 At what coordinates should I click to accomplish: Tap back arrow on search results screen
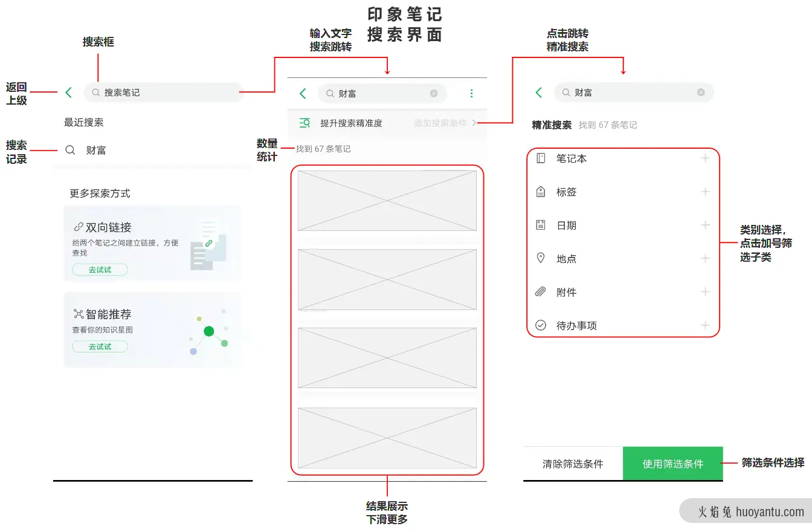[x=303, y=93]
